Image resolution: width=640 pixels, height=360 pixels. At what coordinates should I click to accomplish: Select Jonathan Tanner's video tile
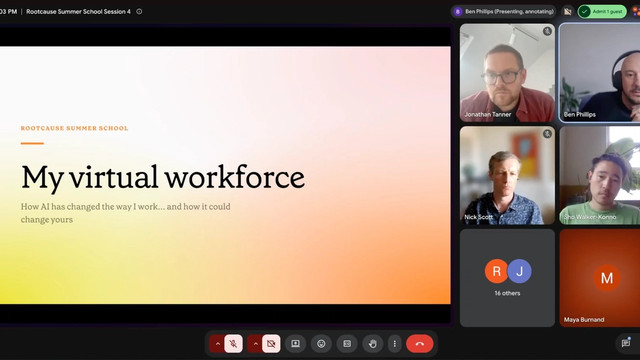[507, 73]
